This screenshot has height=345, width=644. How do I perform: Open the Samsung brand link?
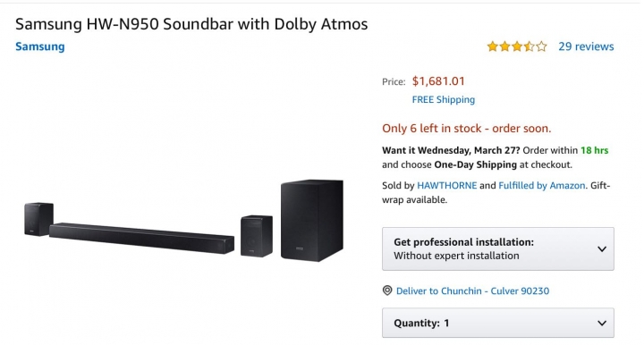coord(40,46)
